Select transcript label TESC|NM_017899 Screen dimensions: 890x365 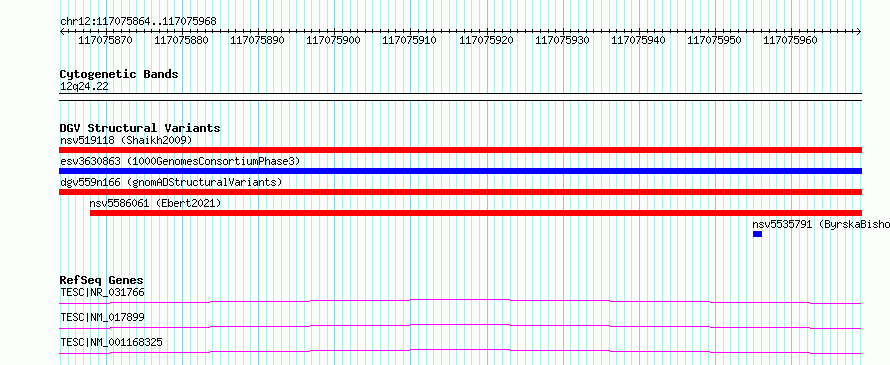(102, 317)
